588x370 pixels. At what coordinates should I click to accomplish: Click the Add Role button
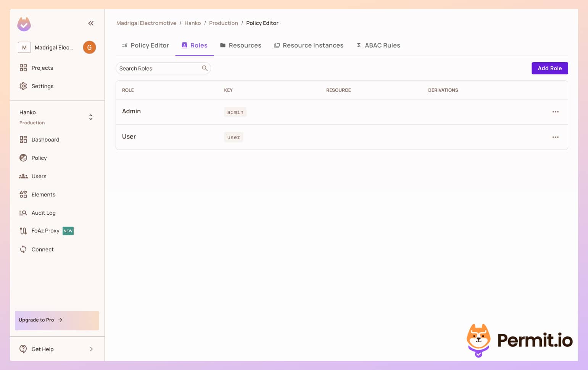pos(549,68)
